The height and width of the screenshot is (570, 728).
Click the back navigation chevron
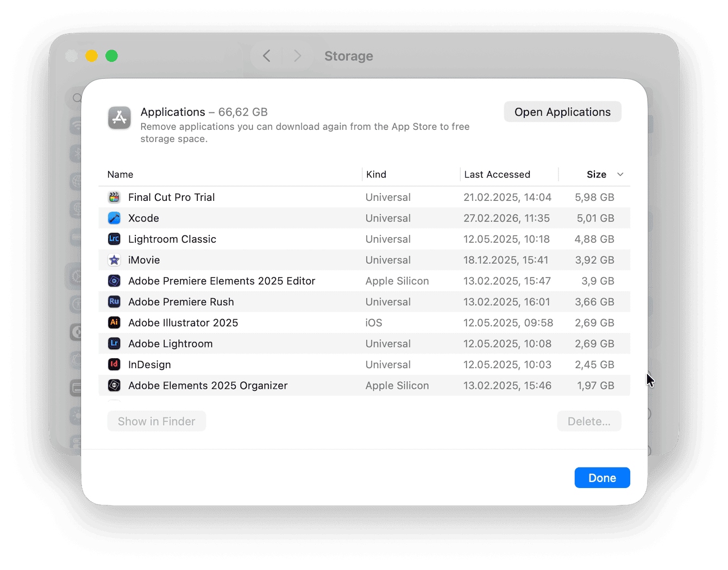pos(266,56)
